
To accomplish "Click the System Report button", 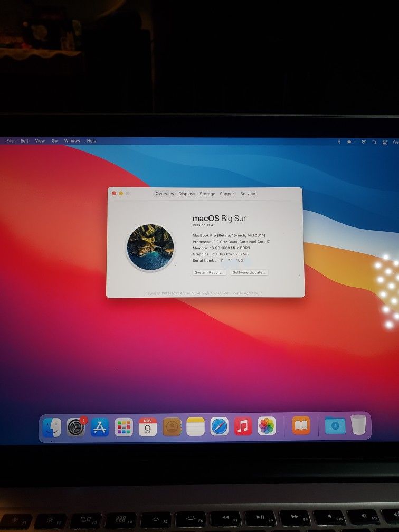I will click(x=210, y=272).
